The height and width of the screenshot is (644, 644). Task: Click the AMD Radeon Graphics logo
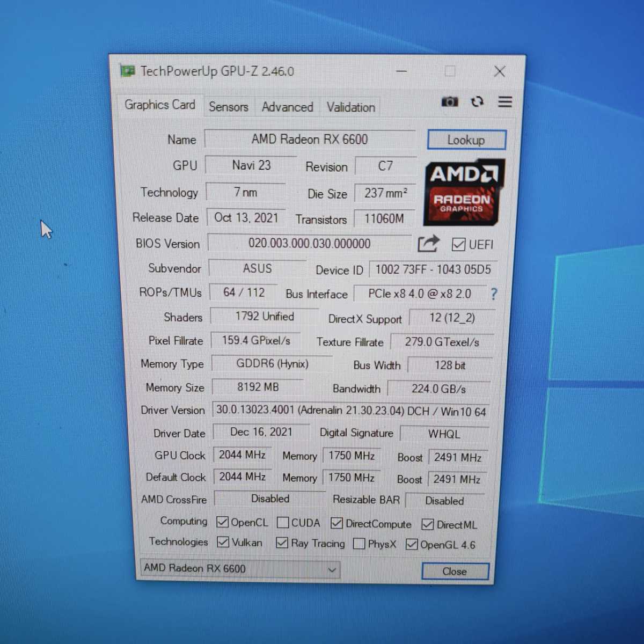coord(465,192)
